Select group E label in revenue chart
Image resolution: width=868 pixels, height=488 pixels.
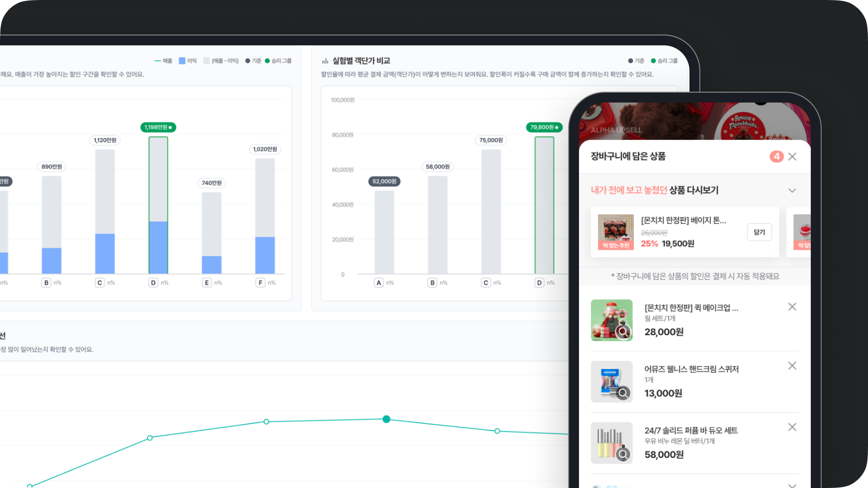click(x=207, y=282)
